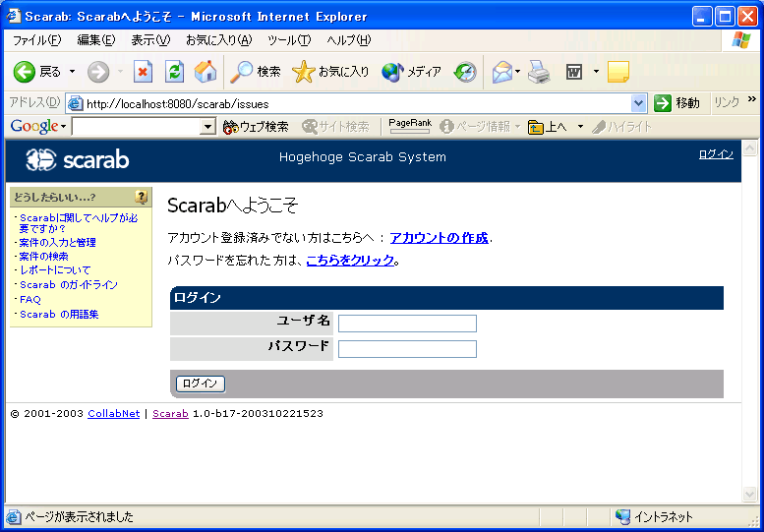Image resolution: width=764 pixels, height=532 pixels.
Task: Click the Forward arrow icon
Action: [98, 72]
